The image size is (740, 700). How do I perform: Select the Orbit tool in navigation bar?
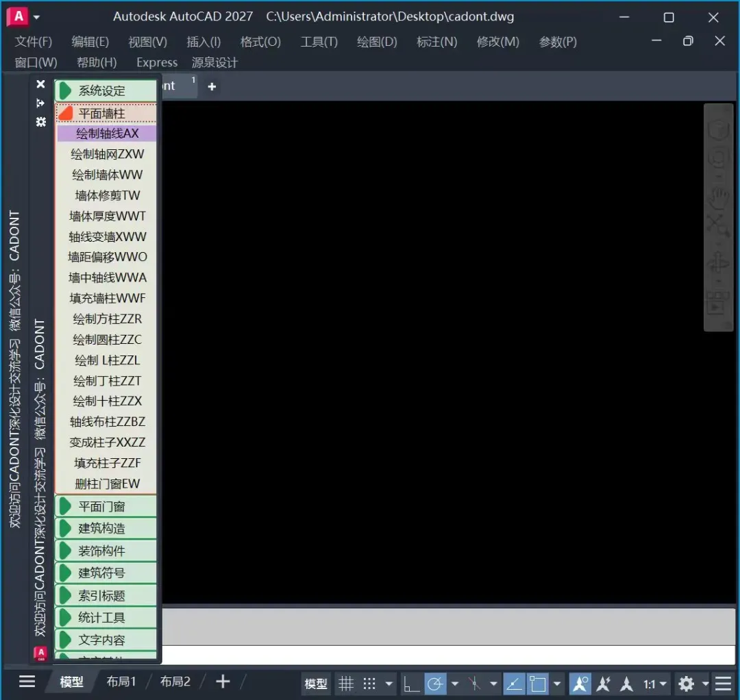[x=718, y=263]
